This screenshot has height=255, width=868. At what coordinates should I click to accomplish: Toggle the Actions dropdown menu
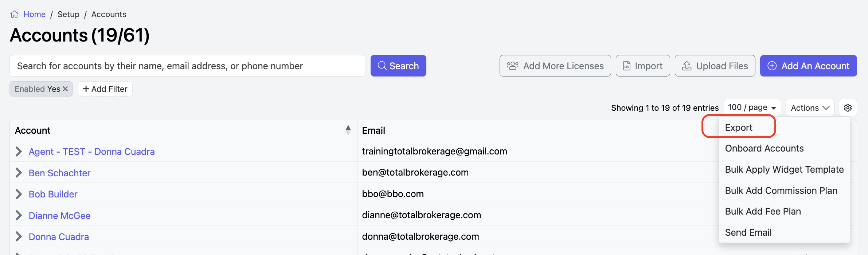tap(810, 108)
